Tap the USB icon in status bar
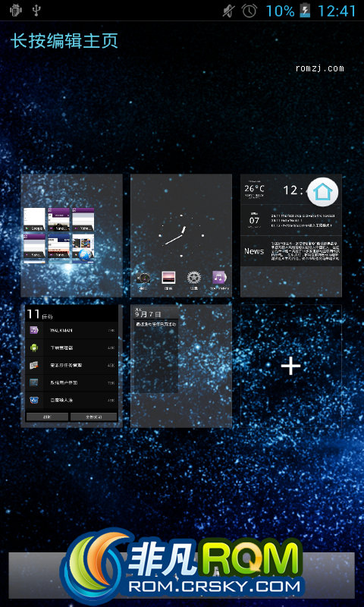Screen dimensions: 364x607 click(36, 11)
